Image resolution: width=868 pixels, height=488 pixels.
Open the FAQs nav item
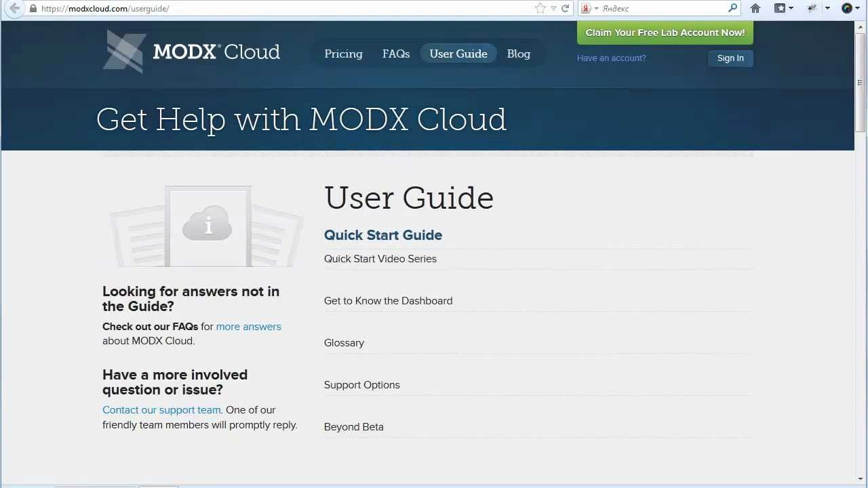coord(396,54)
